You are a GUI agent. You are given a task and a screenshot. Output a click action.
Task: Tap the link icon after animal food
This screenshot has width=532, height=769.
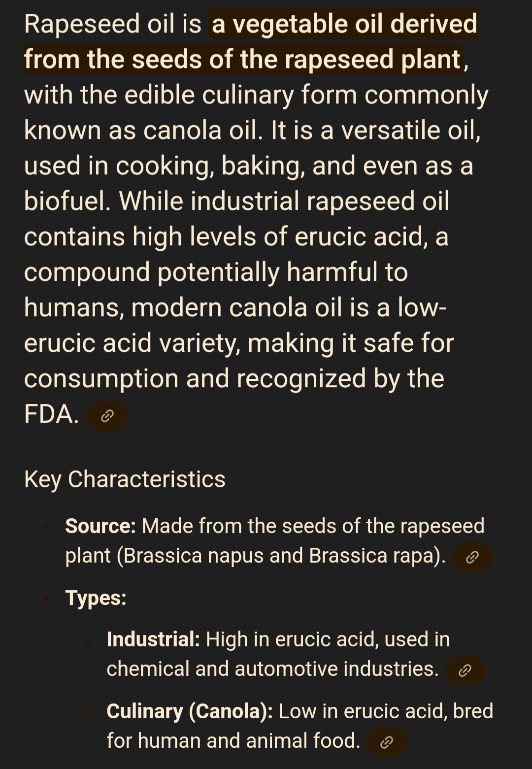point(387,742)
